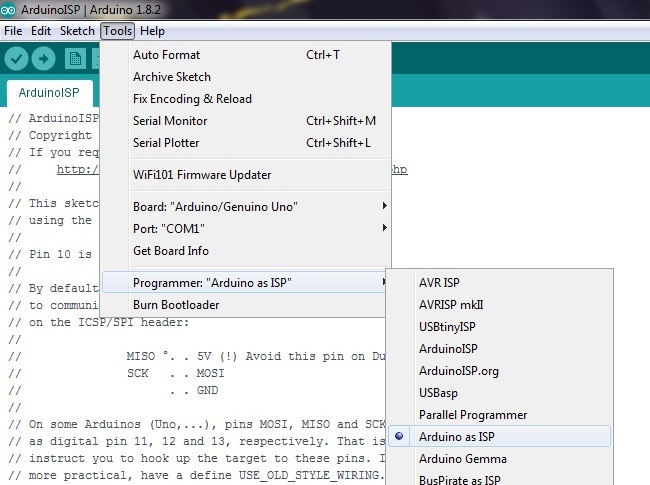Open the Serial Plotter

tap(245, 143)
